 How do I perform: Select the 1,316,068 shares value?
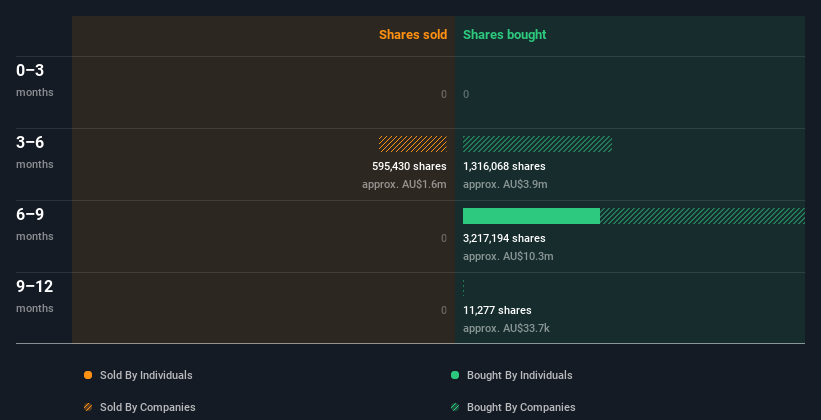coord(504,166)
